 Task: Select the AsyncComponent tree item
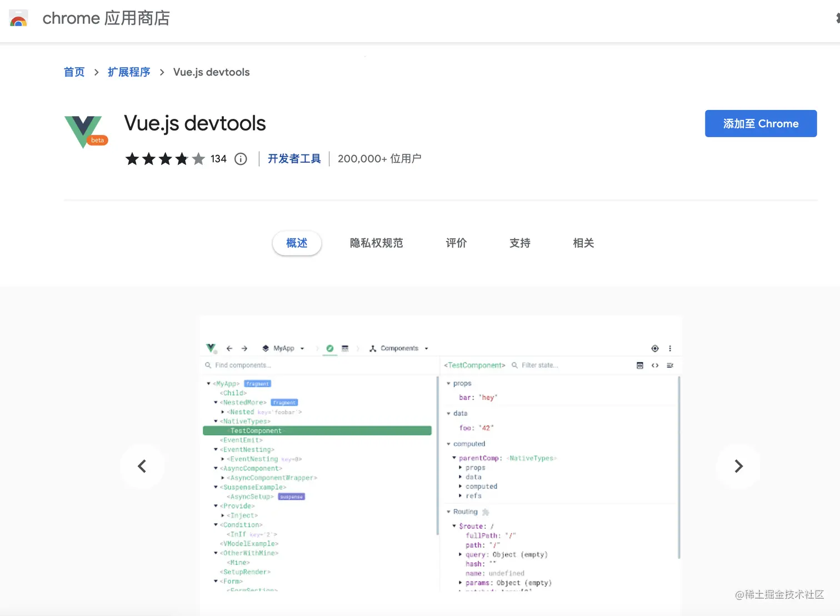(251, 468)
